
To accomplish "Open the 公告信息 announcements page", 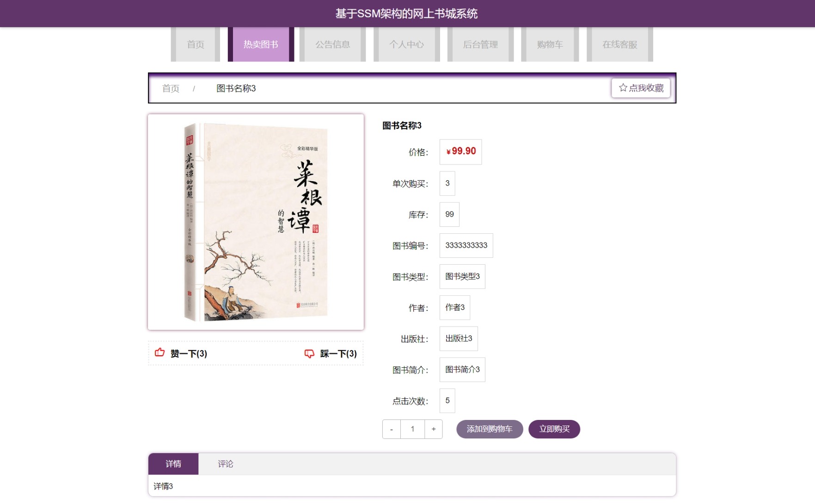I will [x=333, y=44].
